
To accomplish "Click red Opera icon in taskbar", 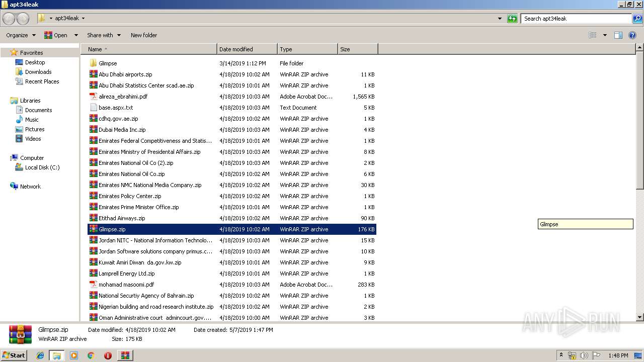I will [108, 355].
